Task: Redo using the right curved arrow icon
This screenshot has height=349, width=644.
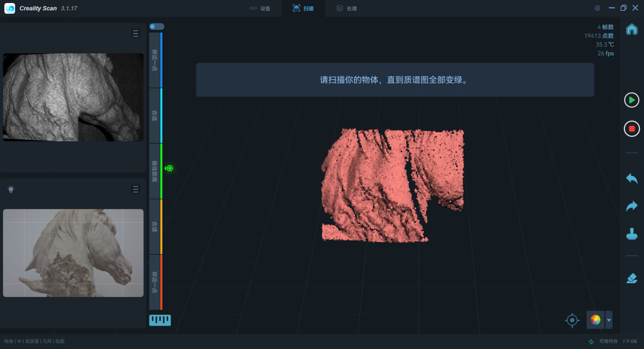Action: click(x=632, y=206)
